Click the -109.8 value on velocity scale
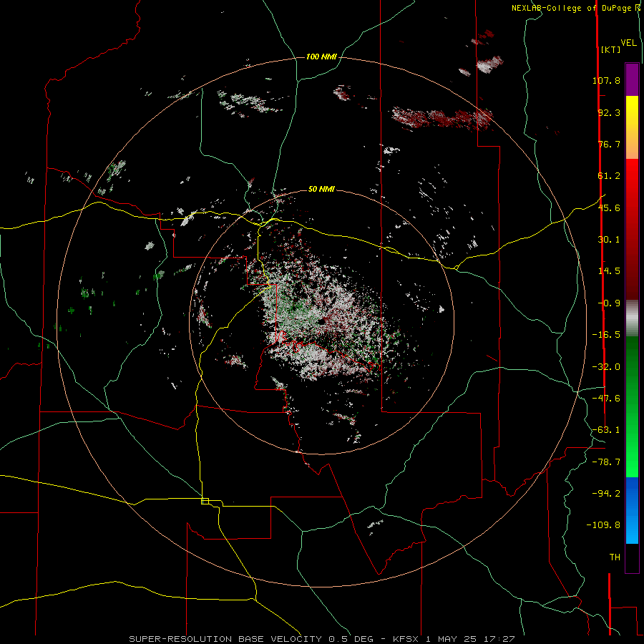Screen dimensions: 644x644 [x=603, y=525]
